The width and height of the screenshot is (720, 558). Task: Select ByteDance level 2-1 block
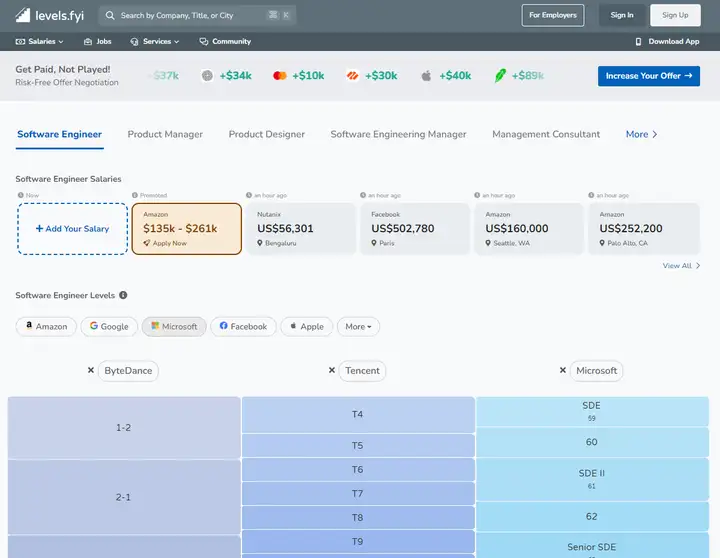click(124, 497)
